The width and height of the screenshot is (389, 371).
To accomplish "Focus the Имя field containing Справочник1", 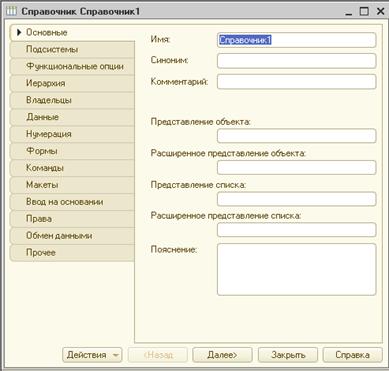I will tap(297, 40).
